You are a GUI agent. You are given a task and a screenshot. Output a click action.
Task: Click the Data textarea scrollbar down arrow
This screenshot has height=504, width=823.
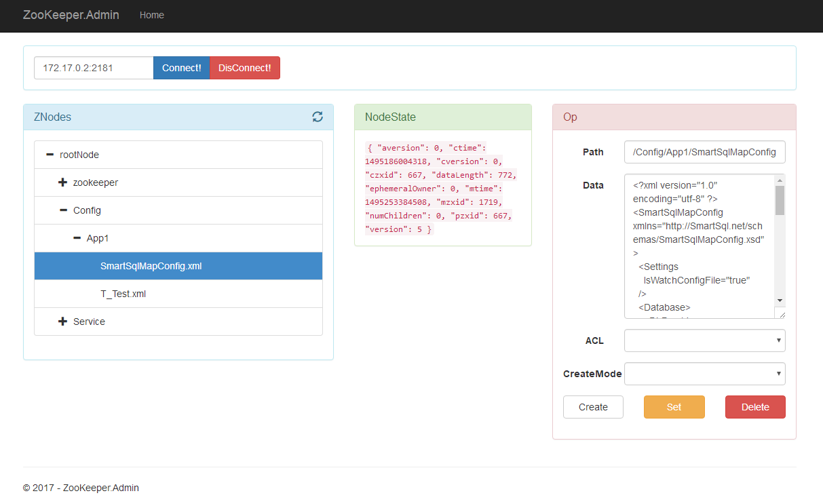[780, 301]
